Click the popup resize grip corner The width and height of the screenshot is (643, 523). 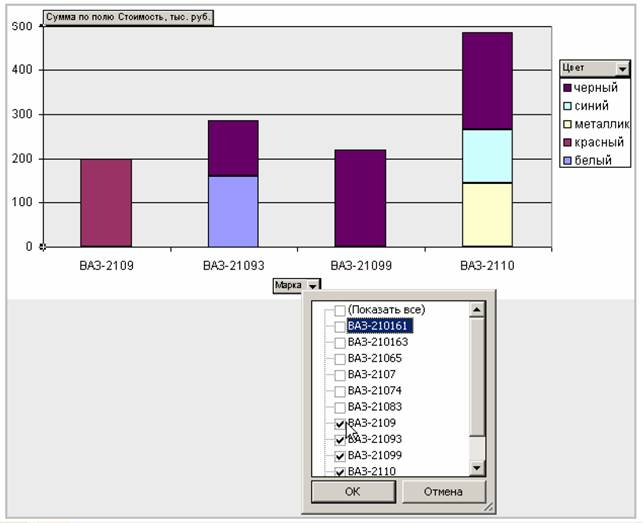click(x=488, y=507)
